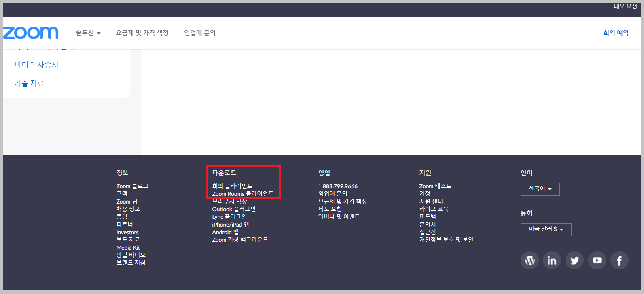Download 회의 클라이언트 from the footer
The width and height of the screenshot is (644, 294).
(232, 186)
